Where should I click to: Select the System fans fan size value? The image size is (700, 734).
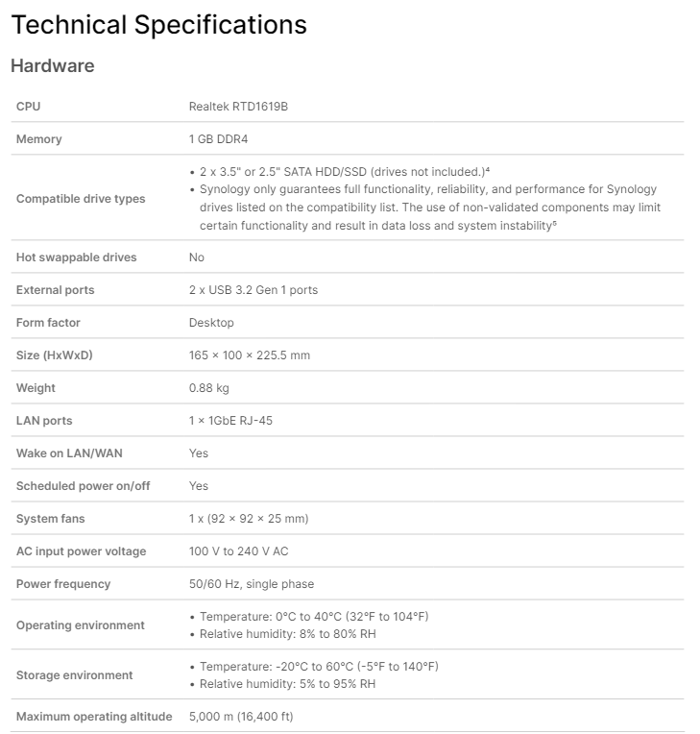(x=249, y=519)
